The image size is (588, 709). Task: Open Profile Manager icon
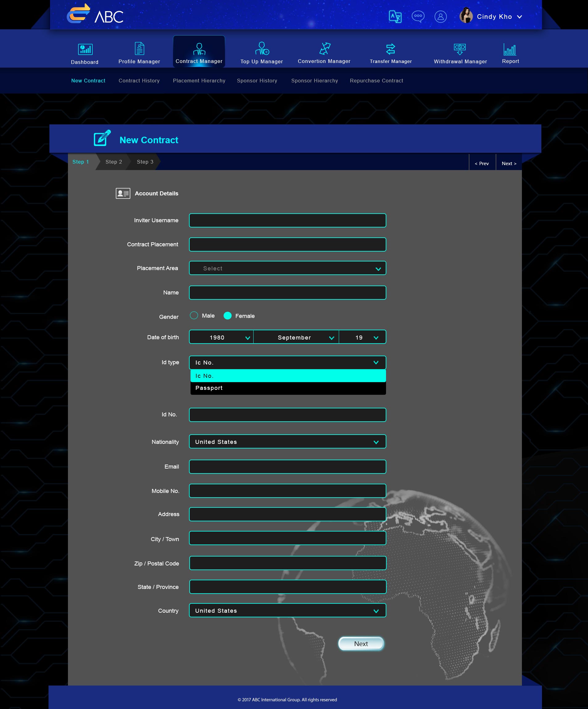pos(139,49)
